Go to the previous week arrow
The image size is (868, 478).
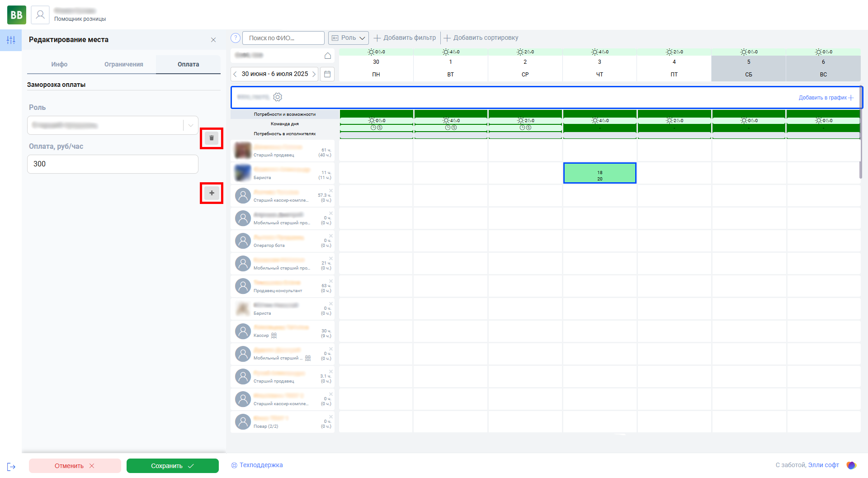235,74
